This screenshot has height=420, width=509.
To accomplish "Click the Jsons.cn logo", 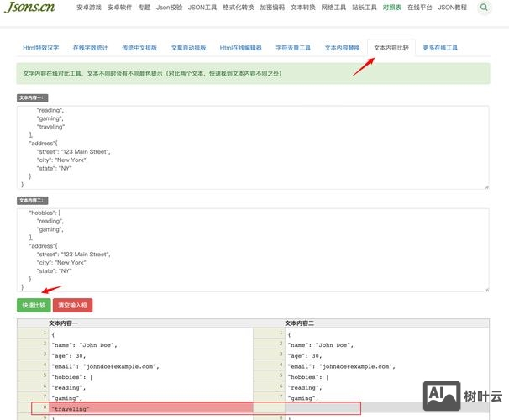I will coord(32,8).
